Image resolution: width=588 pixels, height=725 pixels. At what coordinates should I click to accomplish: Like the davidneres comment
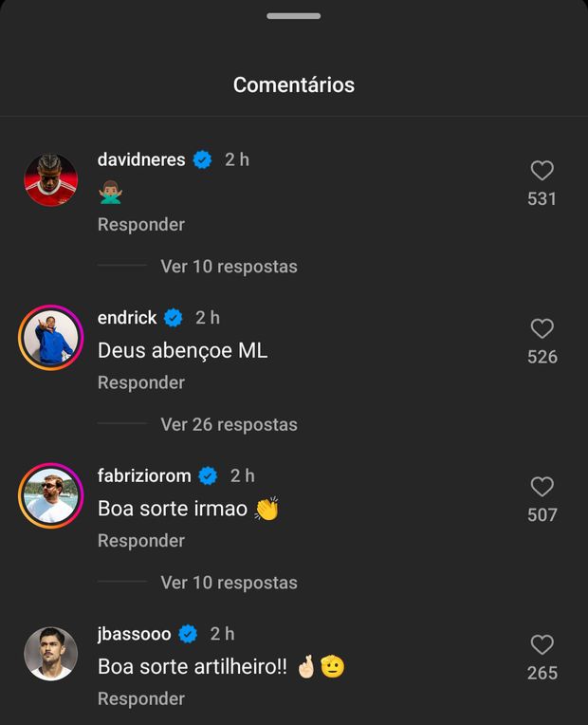542,171
